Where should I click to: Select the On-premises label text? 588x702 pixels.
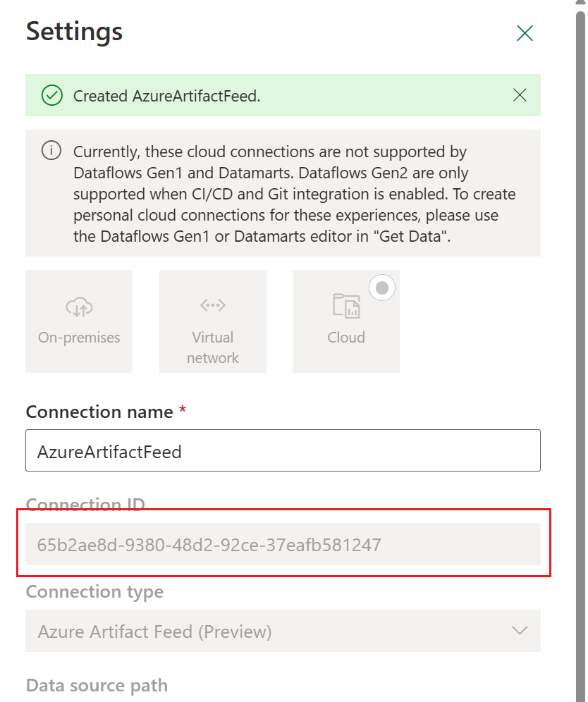click(x=79, y=338)
